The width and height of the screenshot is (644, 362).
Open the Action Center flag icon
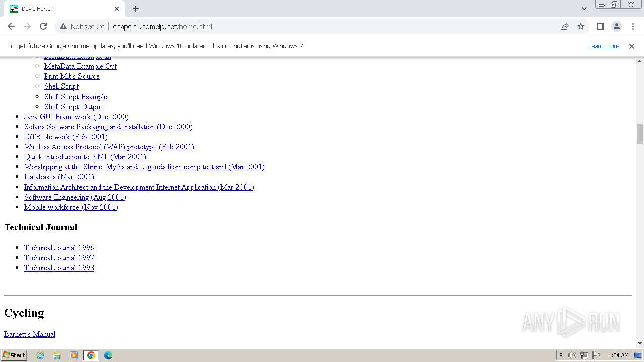coord(596,355)
